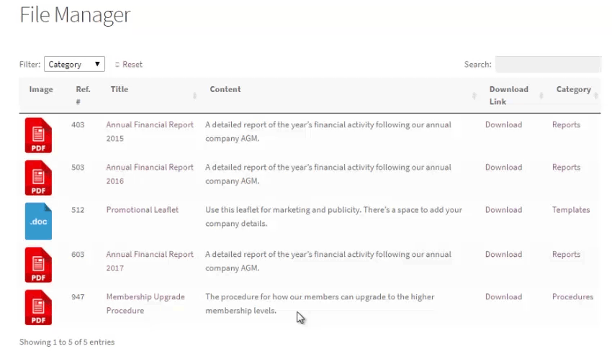Click in the Search input field
The width and height of the screenshot is (612, 364).
[547, 65]
